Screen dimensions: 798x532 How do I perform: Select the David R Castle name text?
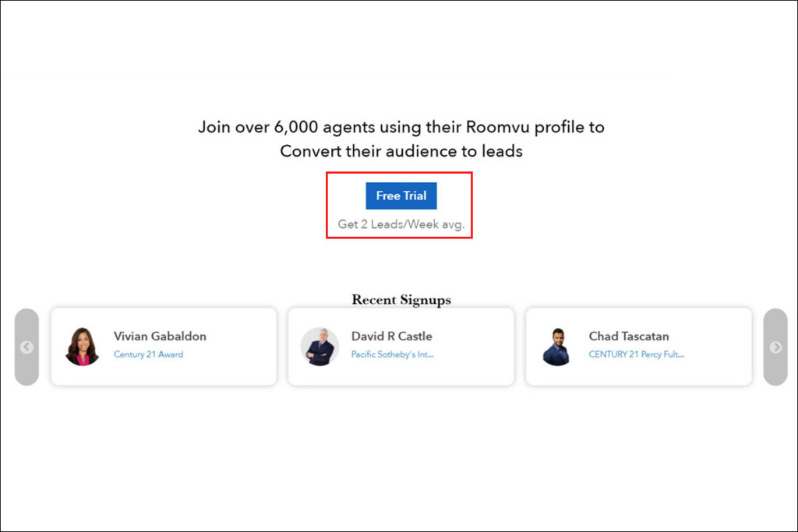pyautogui.click(x=391, y=336)
